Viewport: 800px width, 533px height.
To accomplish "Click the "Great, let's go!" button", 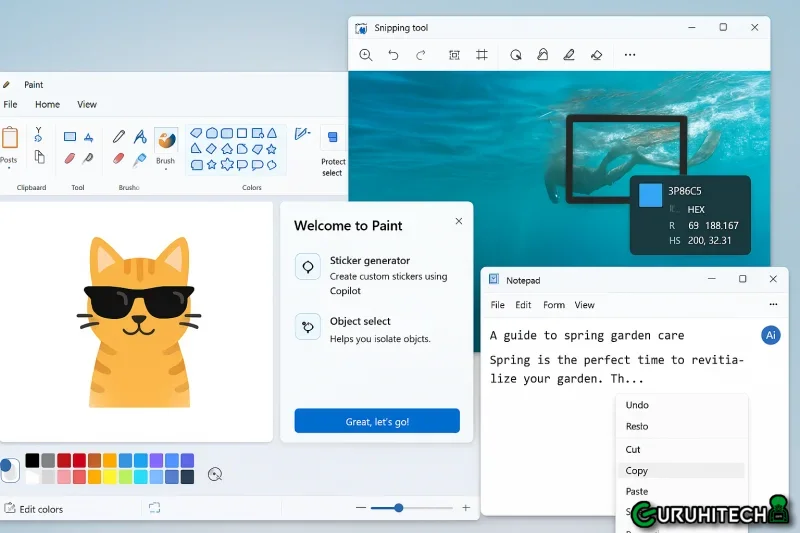I will coord(377,421).
